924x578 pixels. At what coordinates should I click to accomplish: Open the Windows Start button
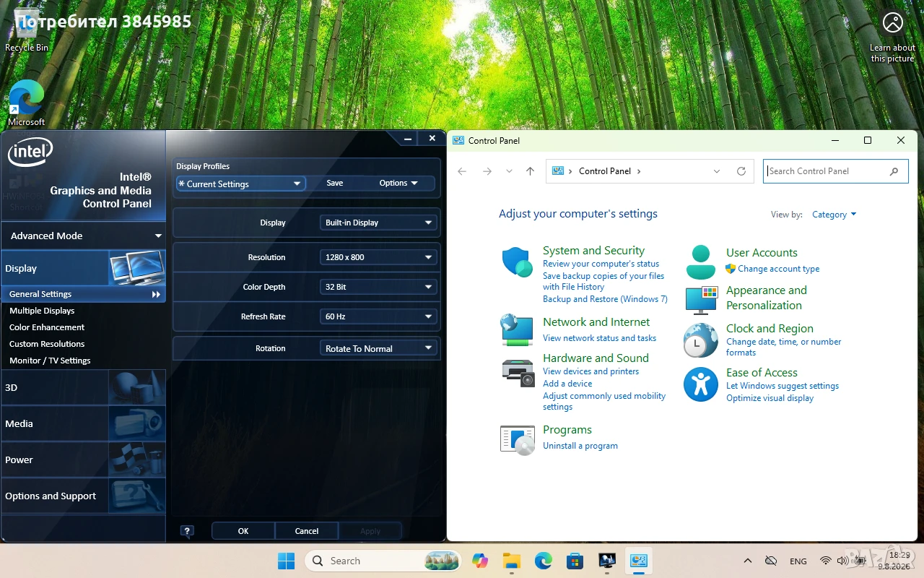[x=287, y=561]
